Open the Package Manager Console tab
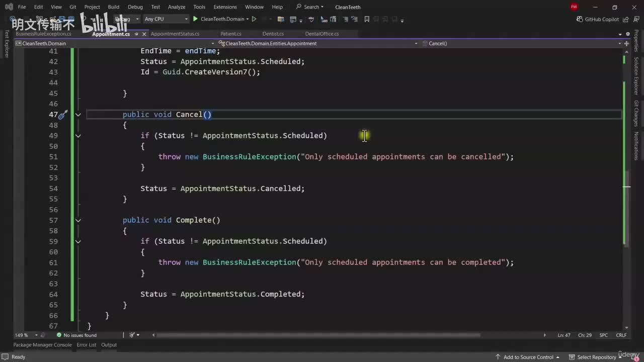Screen dimensions: 644x362 pyautogui.click(x=42, y=345)
